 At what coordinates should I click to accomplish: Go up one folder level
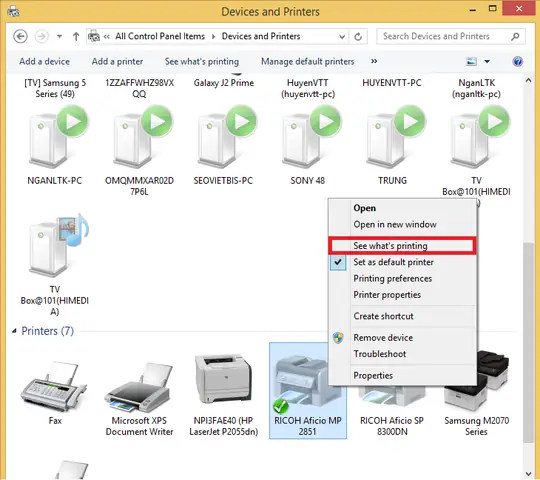coord(76,36)
